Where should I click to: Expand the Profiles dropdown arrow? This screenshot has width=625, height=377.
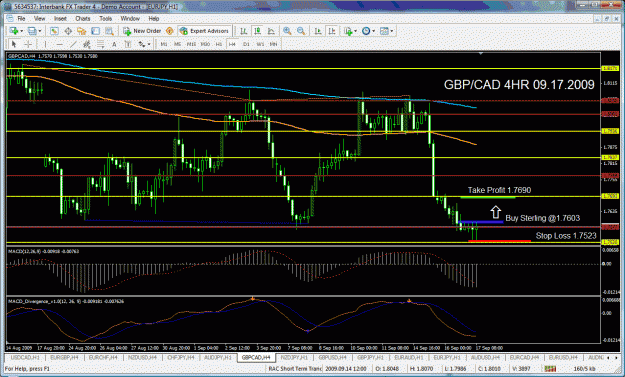[x=40, y=31]
